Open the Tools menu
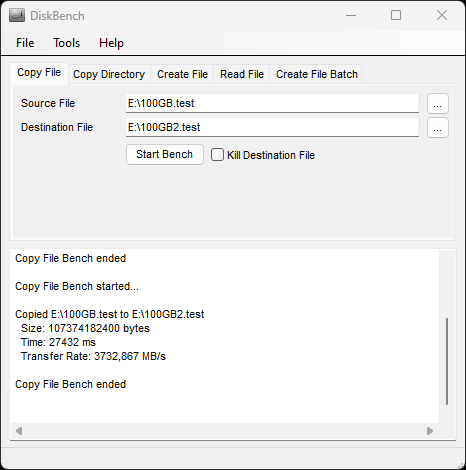Image resolution: width=466 pixels, height=470 pixels. [67, 43]
